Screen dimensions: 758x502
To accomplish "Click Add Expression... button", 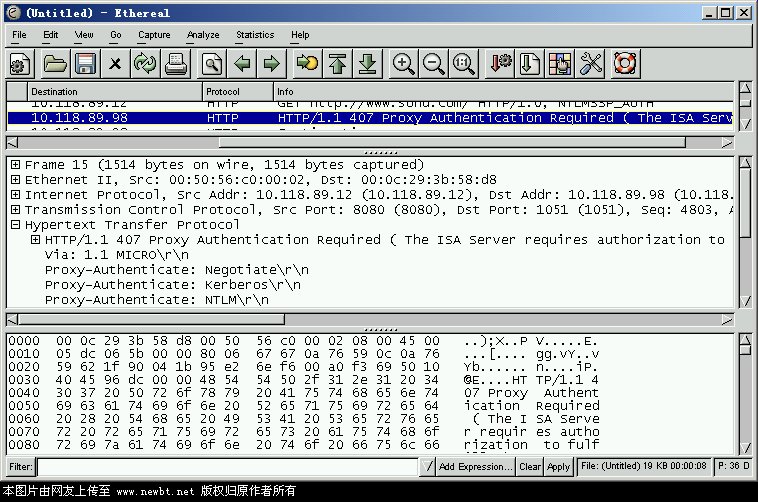I will [x=475, y=467].
